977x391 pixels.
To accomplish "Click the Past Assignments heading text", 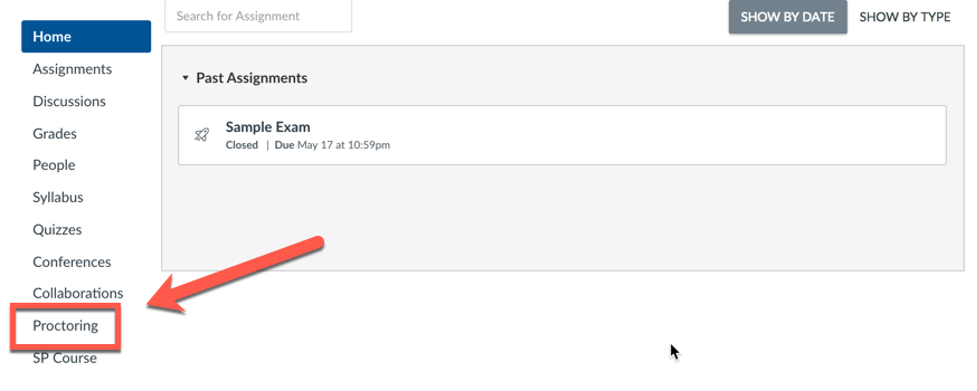I will point(252,78).
